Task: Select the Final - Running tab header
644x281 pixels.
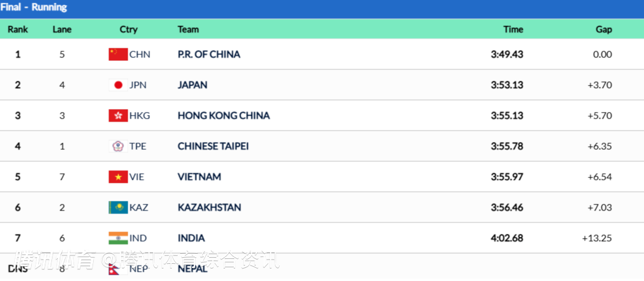Action: (34, 8)
